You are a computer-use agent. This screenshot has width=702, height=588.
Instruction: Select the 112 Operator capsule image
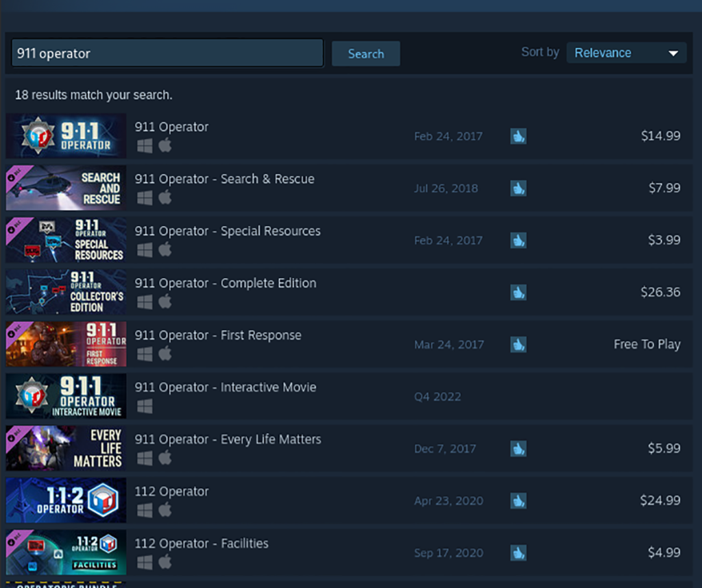tap(66, 500)
